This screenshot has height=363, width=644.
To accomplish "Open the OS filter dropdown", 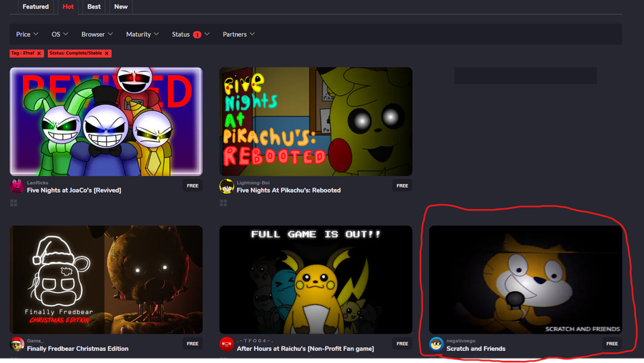I will pyautogui.click(x=59, y=34).
